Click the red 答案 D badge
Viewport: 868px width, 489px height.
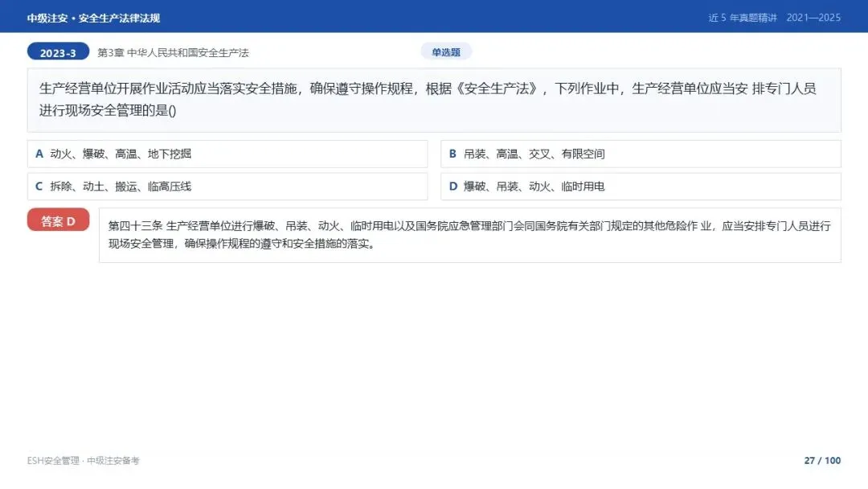point(58,220)
